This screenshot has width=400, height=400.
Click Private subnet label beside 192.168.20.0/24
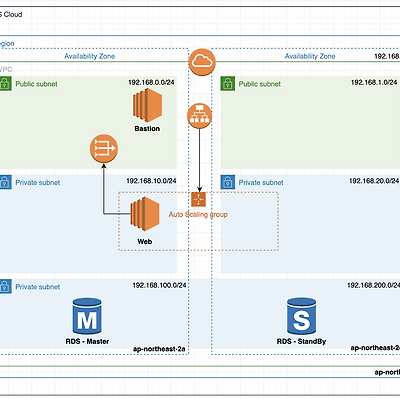pyautogui.click(x=261, y=183)
